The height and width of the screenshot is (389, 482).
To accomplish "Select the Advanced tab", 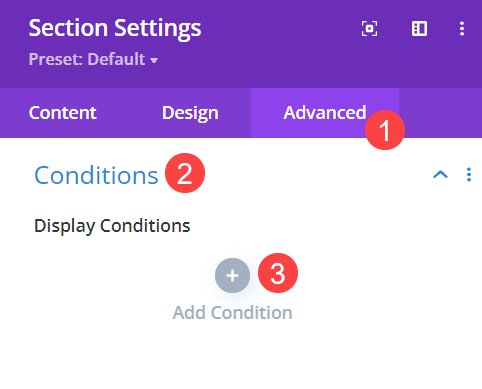I will coord(325,113).
